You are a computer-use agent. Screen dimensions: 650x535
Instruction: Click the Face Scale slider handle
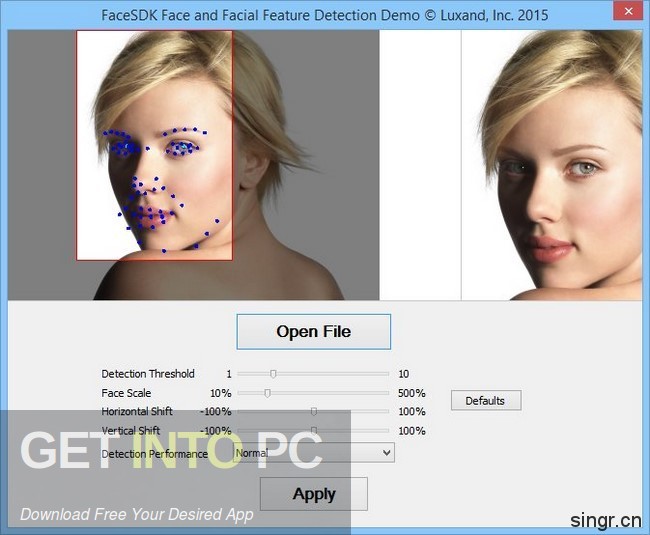267,393
